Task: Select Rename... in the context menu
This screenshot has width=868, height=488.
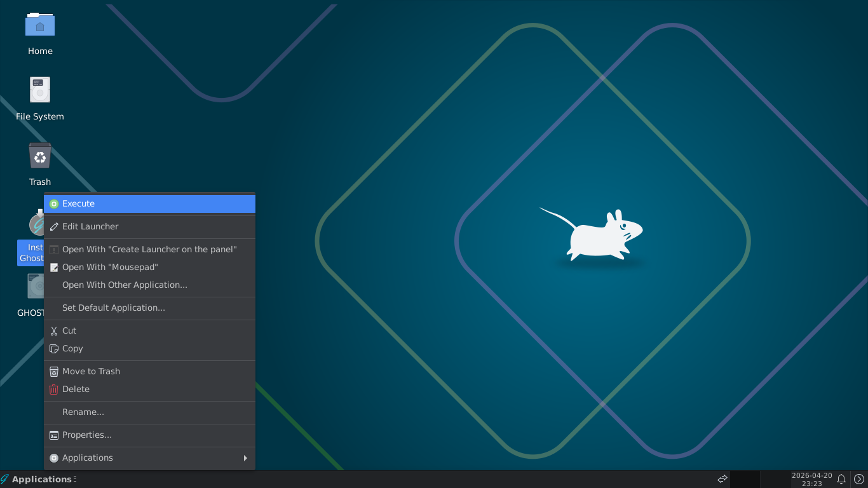Action: [x=149, y=412]
